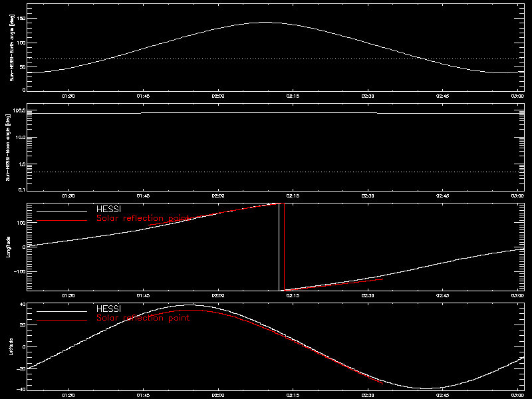Click the 100 tick label on the Earth angle plot
The height and width of the screenshot is (399, 532).
[21, 43]
